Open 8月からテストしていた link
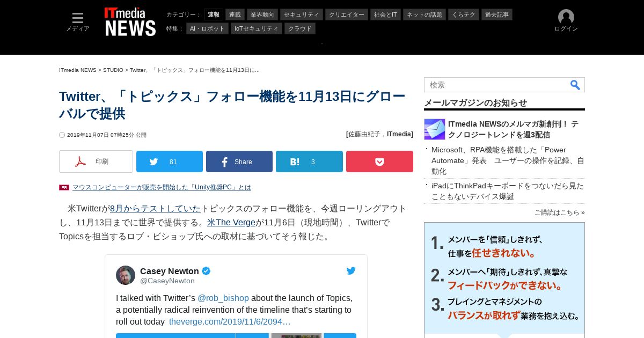 (x=155, y=208)
